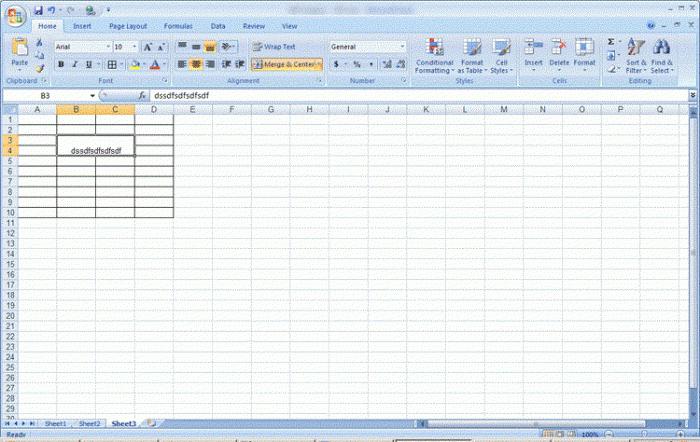Click the Paste icon
700x442 pixels.
pyautogui.click(x=20, y=47)
